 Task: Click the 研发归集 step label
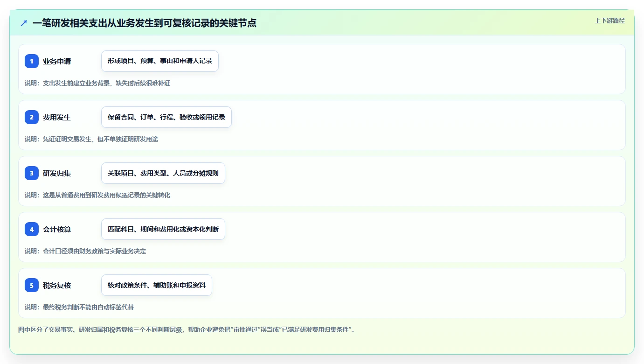pos(57,173)
